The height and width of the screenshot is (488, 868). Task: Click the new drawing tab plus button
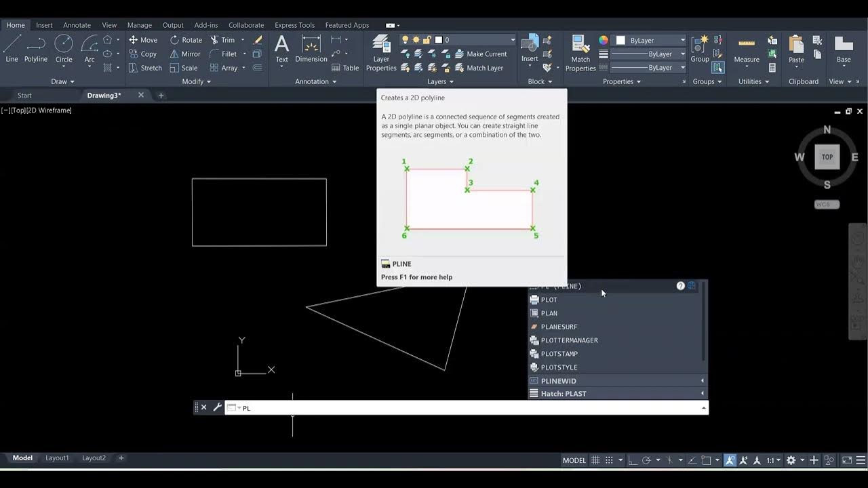161,96
